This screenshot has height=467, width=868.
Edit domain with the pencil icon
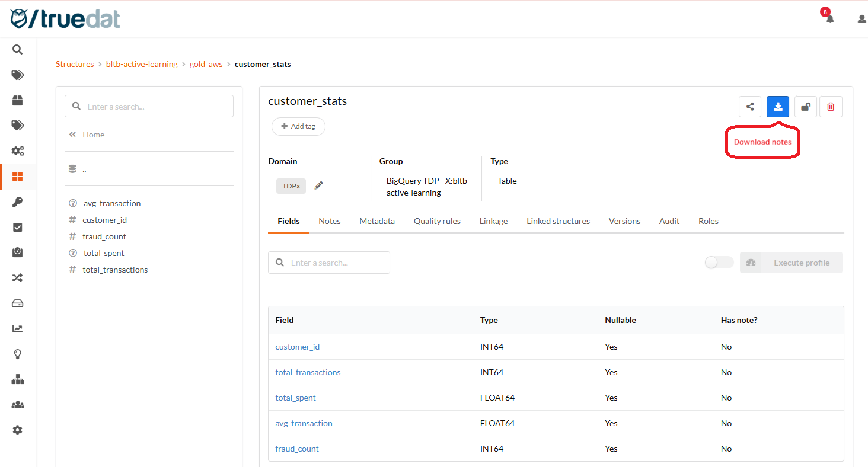coord(318,185)
